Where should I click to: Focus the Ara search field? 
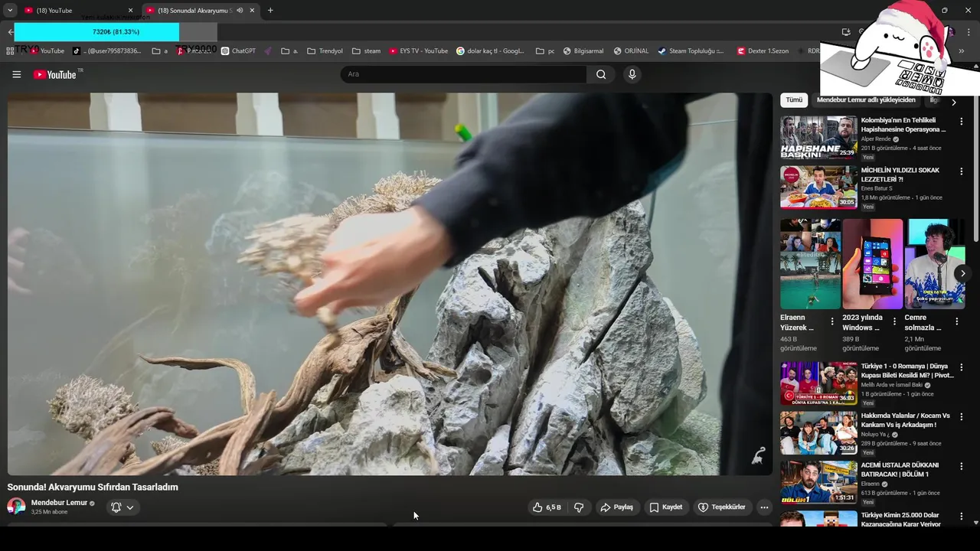[463, 74]
